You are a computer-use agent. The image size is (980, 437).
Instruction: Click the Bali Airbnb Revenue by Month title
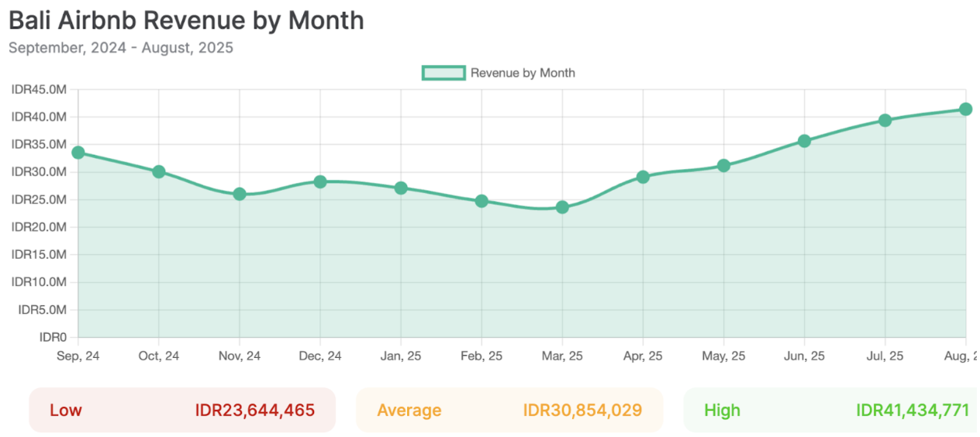(186, 20)
